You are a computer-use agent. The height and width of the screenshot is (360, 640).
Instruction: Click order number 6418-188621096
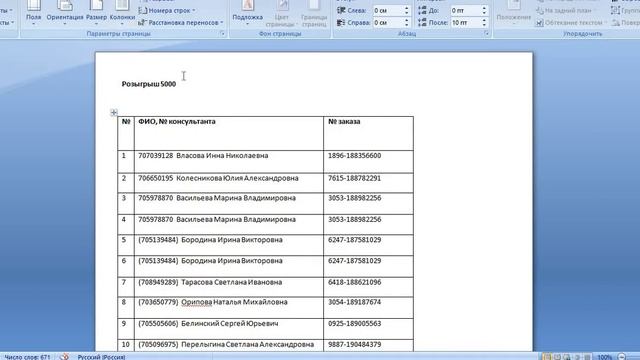click(354, 282)
